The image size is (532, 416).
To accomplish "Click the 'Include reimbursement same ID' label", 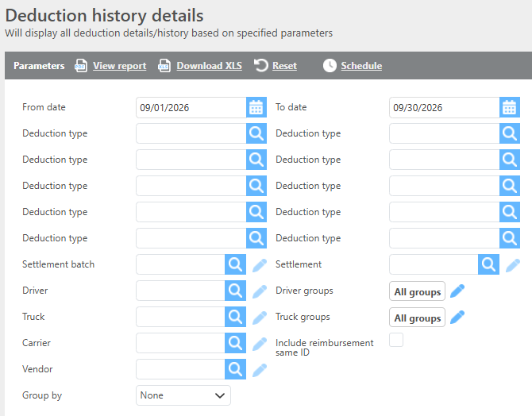I will (x=324, y=348).
